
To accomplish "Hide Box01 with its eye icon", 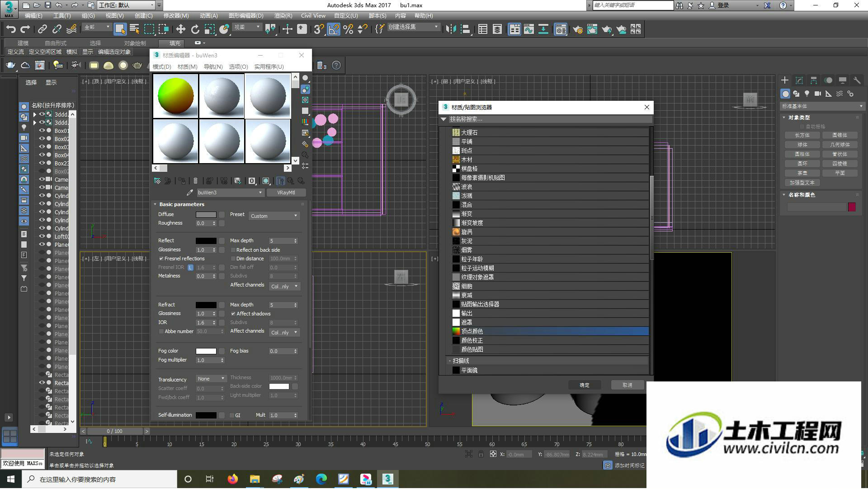I will coord(42,131).
